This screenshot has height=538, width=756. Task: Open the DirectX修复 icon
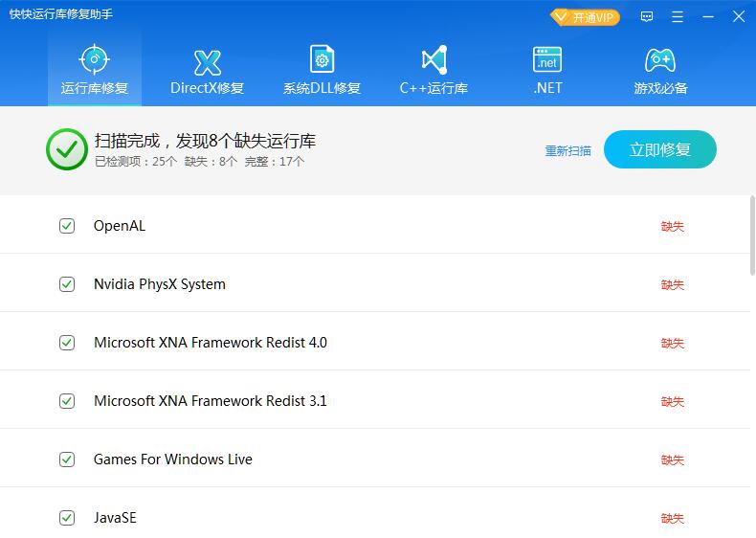[207, 61]
